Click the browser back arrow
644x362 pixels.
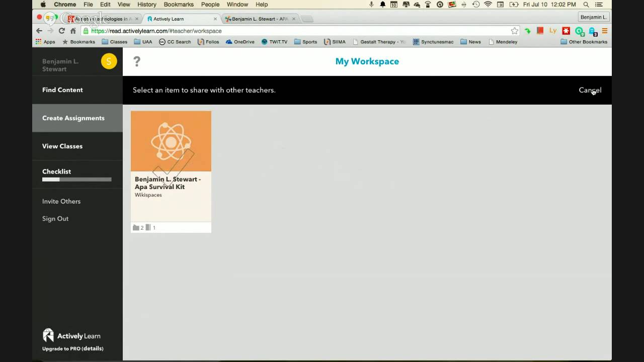click(39, 31)
